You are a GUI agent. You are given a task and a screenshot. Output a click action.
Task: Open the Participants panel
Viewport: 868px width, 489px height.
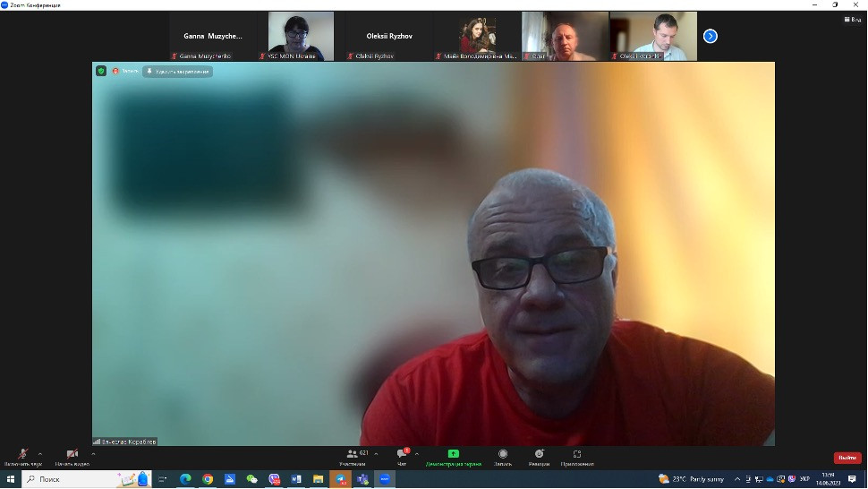[353, 457]
